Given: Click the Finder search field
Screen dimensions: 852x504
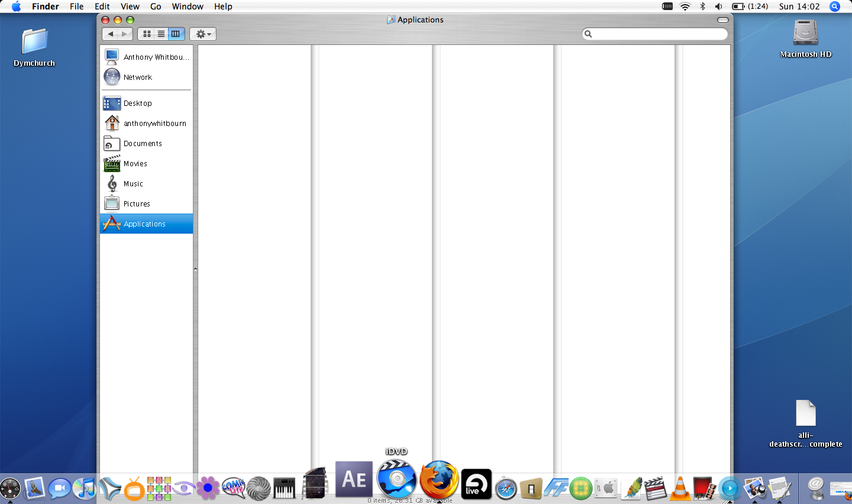Looking at the screenshot, I should (x=655, y=34).
